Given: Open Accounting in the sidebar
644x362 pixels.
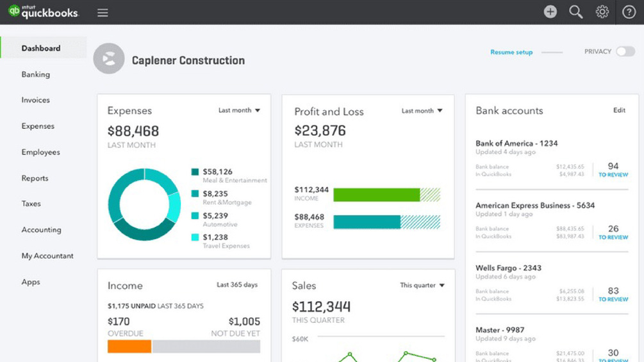Looking at the screenshot, I should 42,229.
